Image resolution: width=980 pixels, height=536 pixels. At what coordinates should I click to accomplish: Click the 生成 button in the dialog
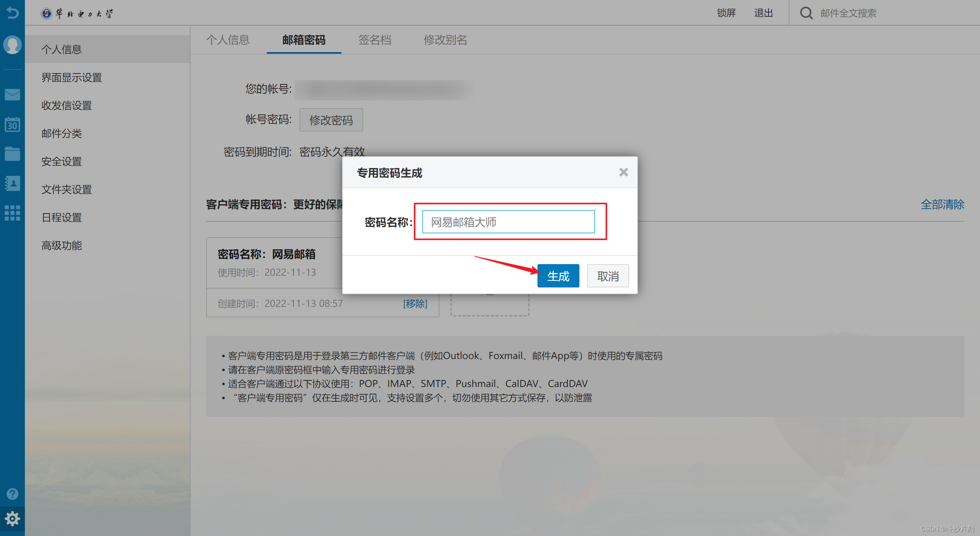pos(558,275)
